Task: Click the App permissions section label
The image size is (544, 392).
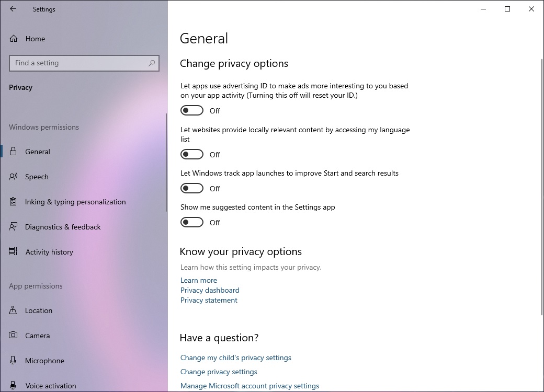Action: click(x=36, y=286)
